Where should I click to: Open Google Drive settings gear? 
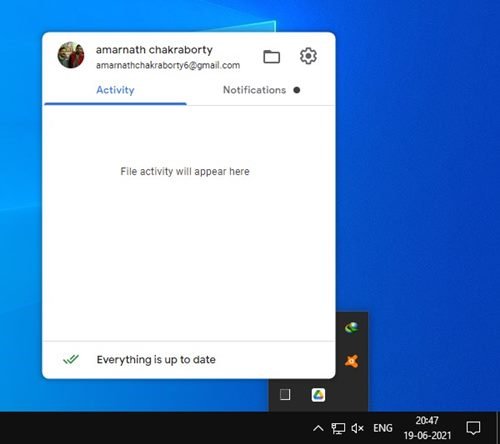tap(308, 56)
